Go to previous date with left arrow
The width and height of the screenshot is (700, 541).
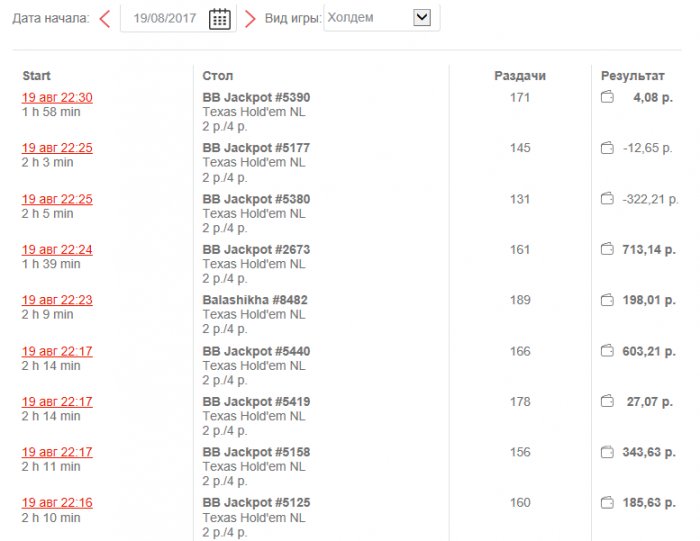(105, 19)
